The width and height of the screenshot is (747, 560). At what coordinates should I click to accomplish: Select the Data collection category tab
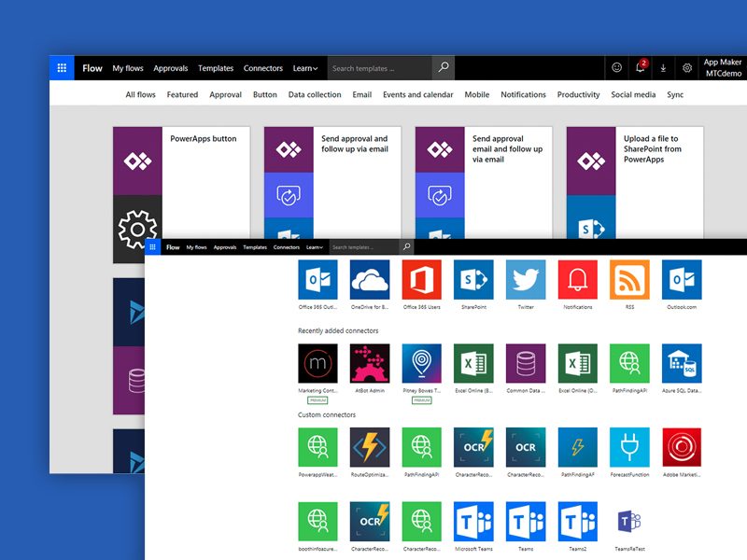click(315, 94)
